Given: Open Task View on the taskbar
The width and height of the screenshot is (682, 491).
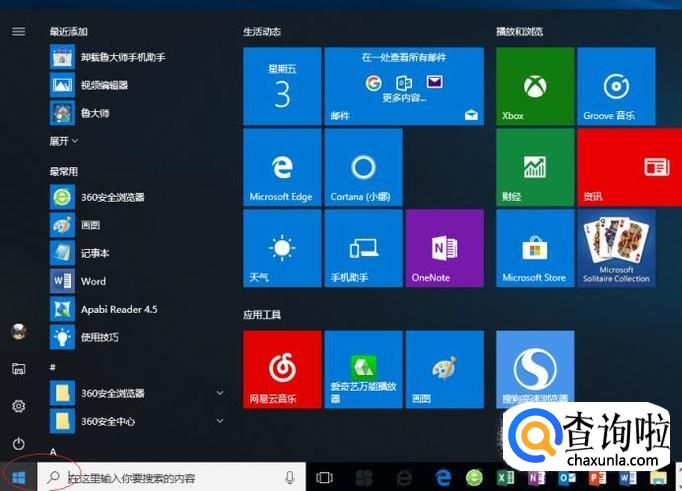Looking at the screenshot, I should [324, 478].
